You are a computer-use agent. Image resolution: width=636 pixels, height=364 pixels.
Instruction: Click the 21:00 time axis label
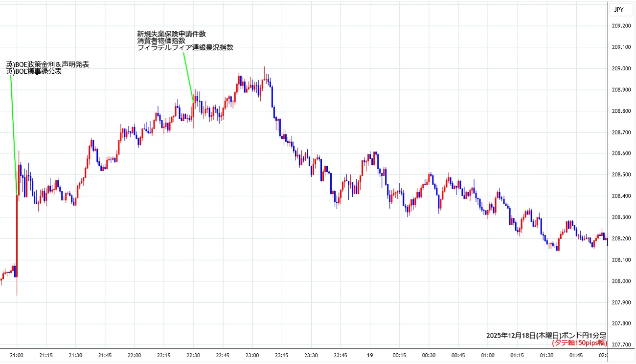click(x=17, y=355)
